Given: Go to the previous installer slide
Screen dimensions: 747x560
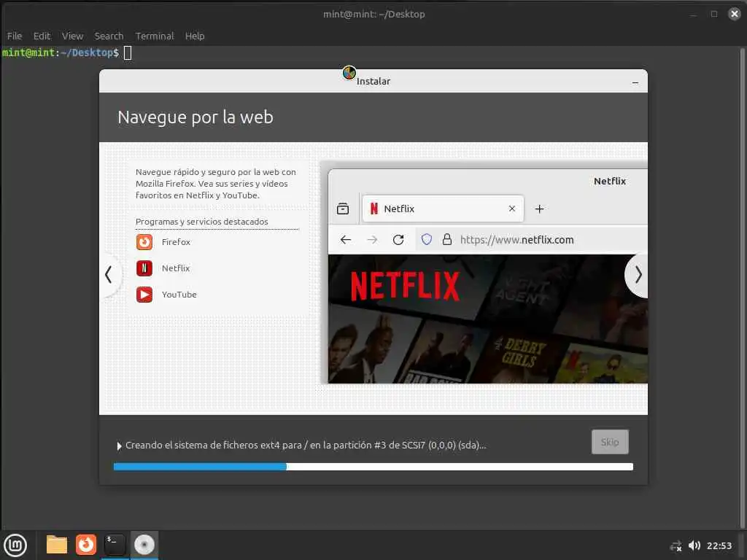Looking at the screenshot, I should click(109, 274).
